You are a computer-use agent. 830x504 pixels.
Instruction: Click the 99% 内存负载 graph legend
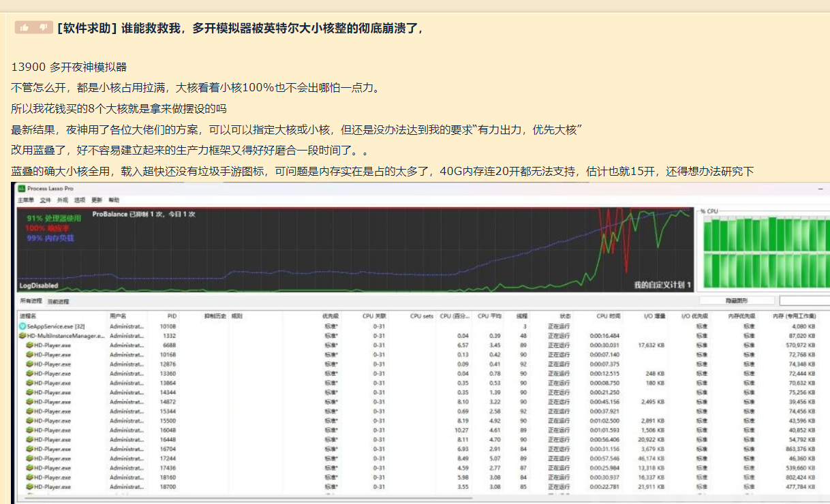pos(50,238)
